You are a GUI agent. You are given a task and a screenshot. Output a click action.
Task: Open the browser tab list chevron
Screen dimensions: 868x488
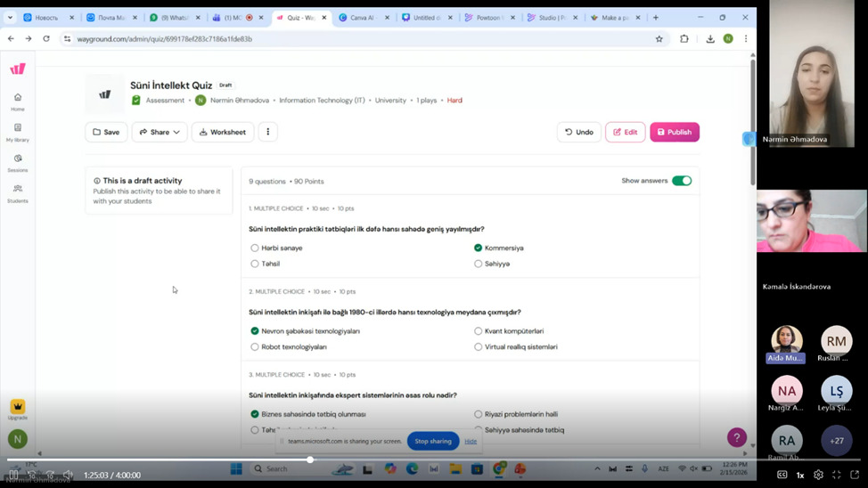(11, 17)
